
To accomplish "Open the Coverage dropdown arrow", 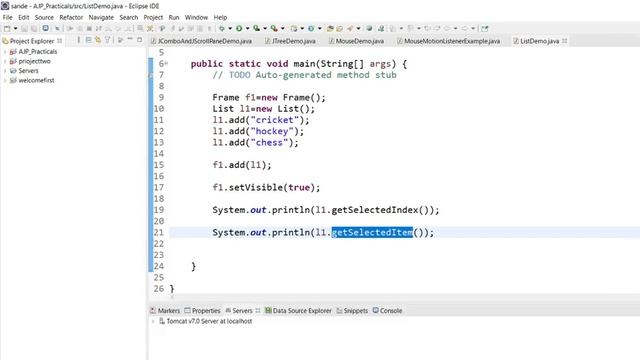I will pos(265,29).
